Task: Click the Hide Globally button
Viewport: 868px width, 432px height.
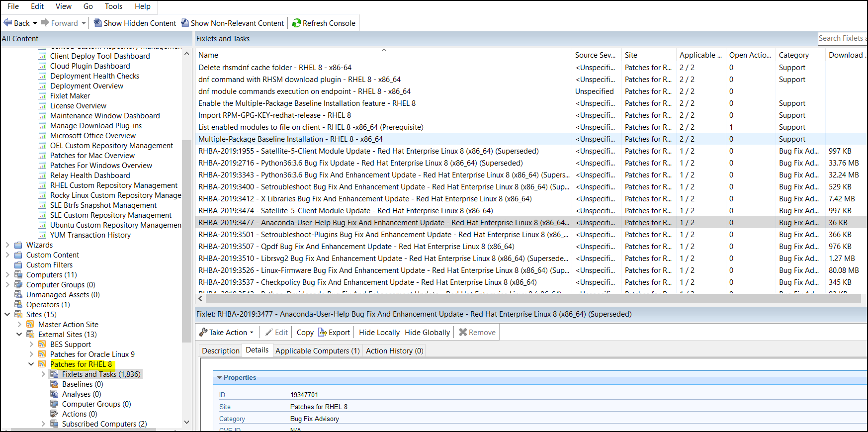Action: click(427, 332)
